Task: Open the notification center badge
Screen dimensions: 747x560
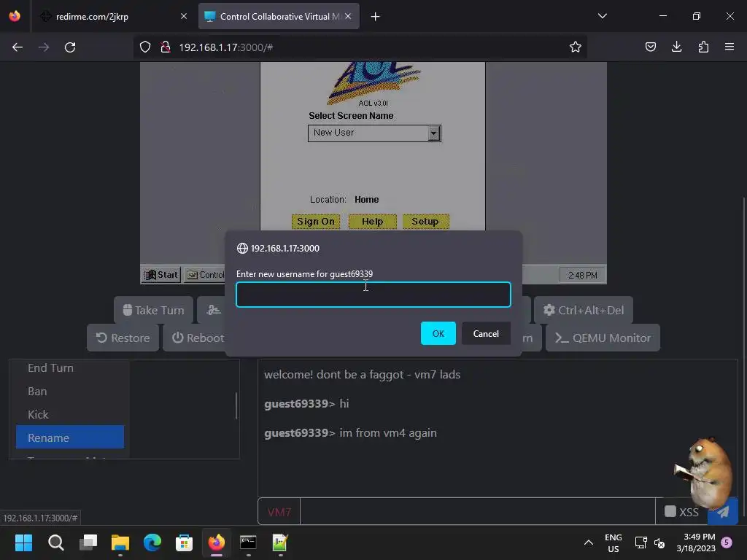Action: pyautogui.click(x=727, y=542)
